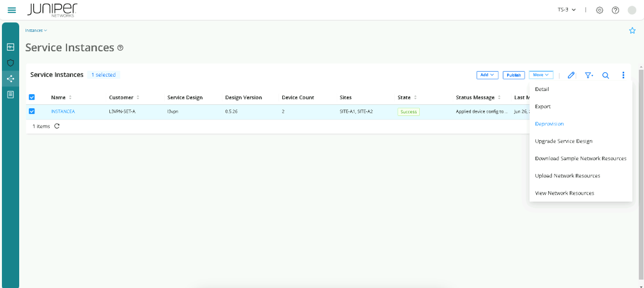
Task: Click the pencil edit icon
Action: [x=571, y=76]
